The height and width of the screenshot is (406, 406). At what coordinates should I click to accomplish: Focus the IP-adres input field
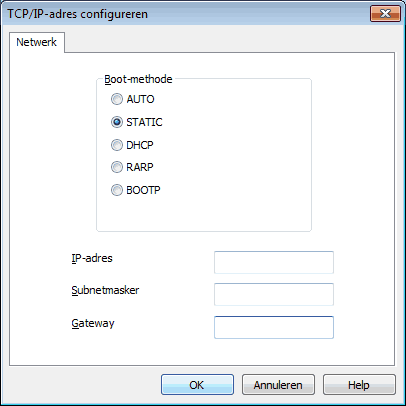click(274, 262)
